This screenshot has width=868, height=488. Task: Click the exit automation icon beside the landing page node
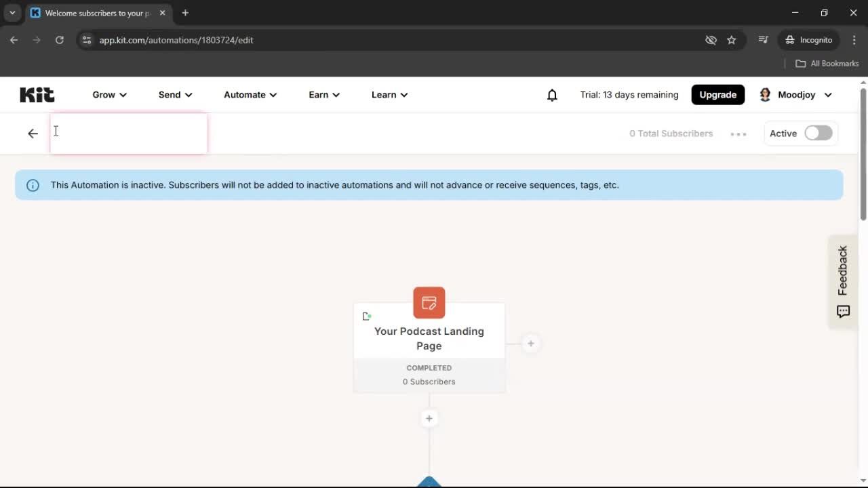[367, 316]
